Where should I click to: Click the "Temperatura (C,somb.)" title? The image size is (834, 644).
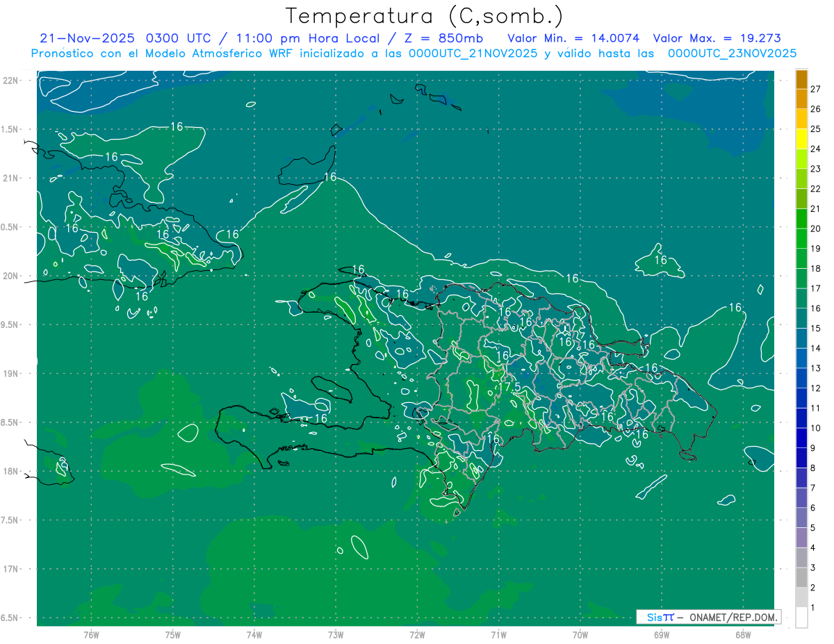424,16
